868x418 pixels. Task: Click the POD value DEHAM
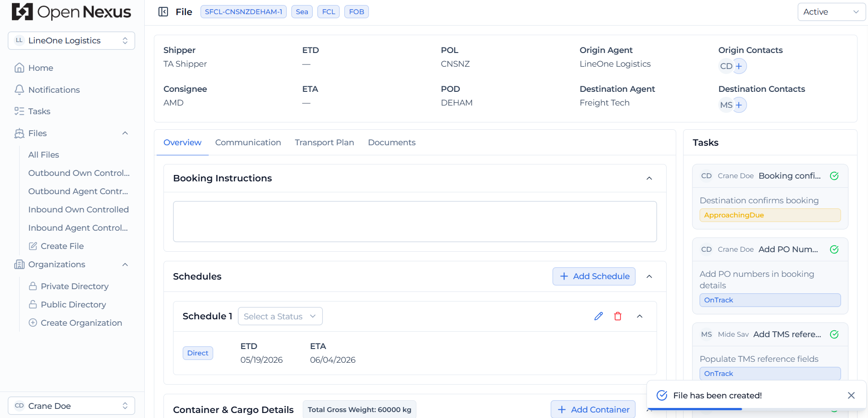point(457,103)
